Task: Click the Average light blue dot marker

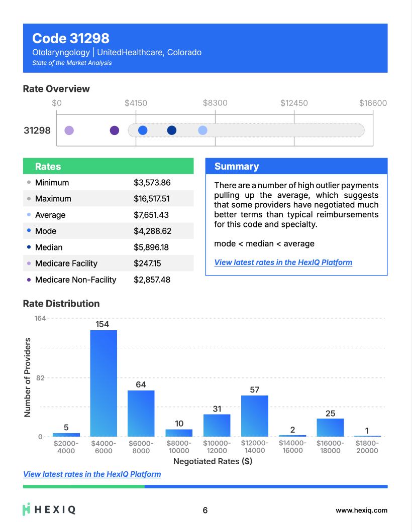Action: pyautogui.click(x=202, y=130)
